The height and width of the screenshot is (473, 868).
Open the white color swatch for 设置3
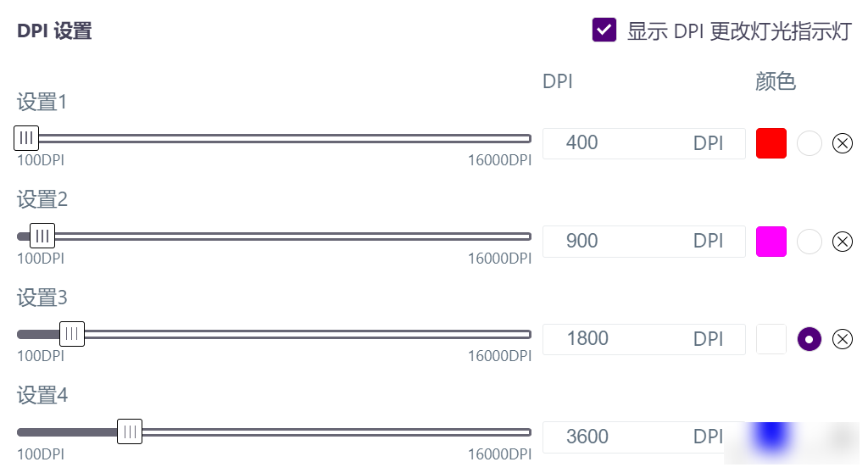(x=771, y=339)
